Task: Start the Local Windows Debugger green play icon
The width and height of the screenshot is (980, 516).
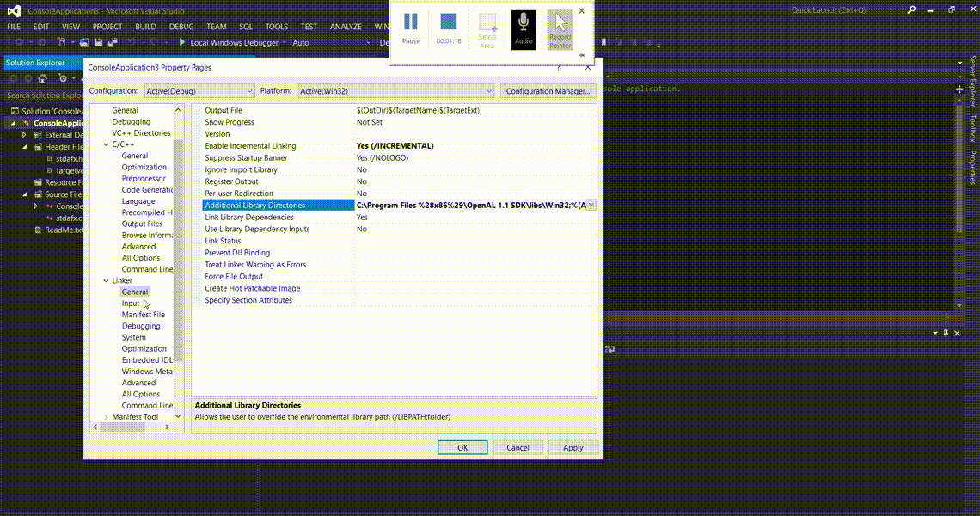Action: (182, 42)
